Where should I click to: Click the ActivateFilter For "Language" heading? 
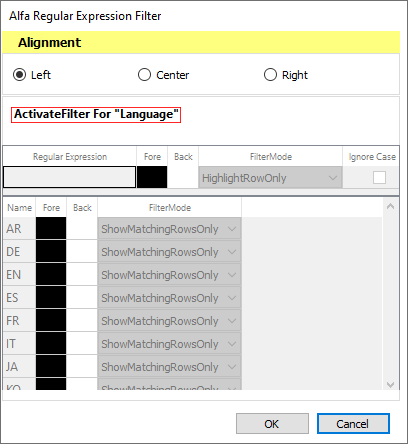tap(96, 114)
